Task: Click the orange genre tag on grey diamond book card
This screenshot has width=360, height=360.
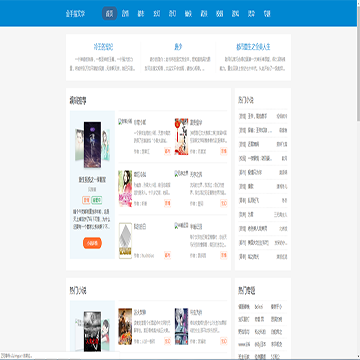Action: 167,255
